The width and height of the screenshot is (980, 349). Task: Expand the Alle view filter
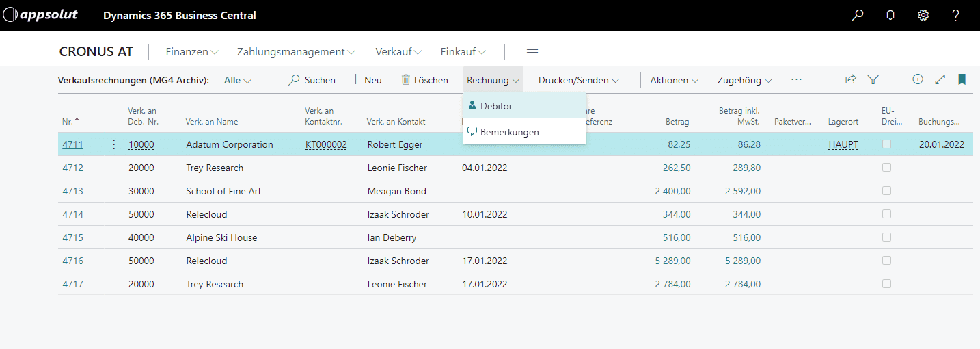[x=237, y=80]
